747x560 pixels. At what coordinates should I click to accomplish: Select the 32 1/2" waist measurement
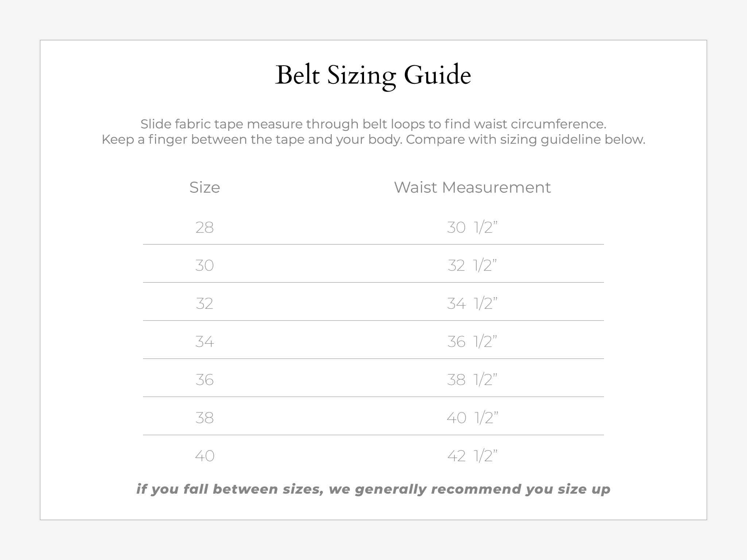tap(472, 265)
